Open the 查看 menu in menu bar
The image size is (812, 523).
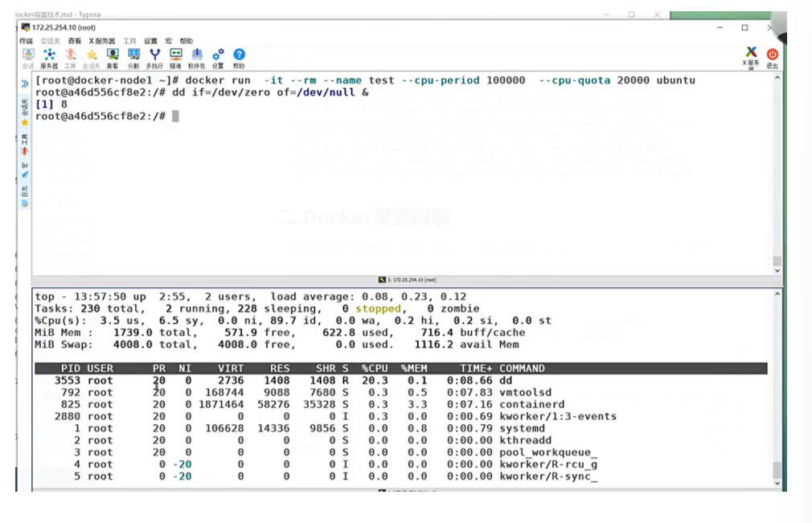75,41
